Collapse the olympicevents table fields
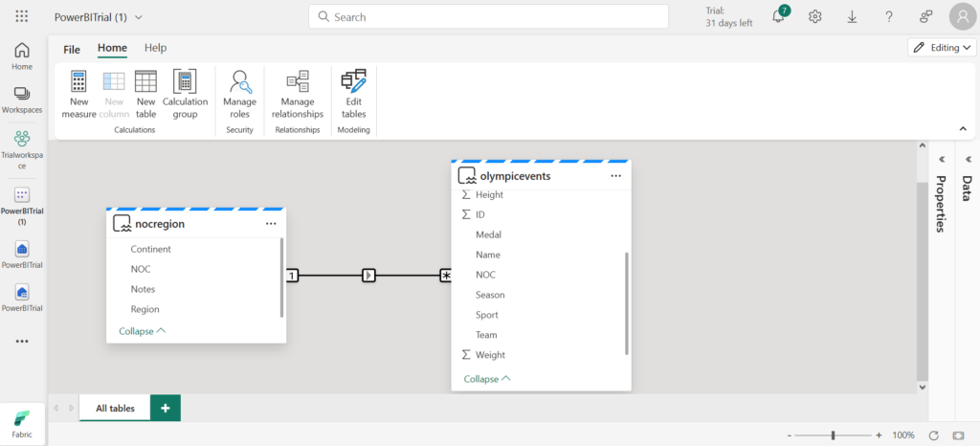980x446 pixels. coord(486,378)
